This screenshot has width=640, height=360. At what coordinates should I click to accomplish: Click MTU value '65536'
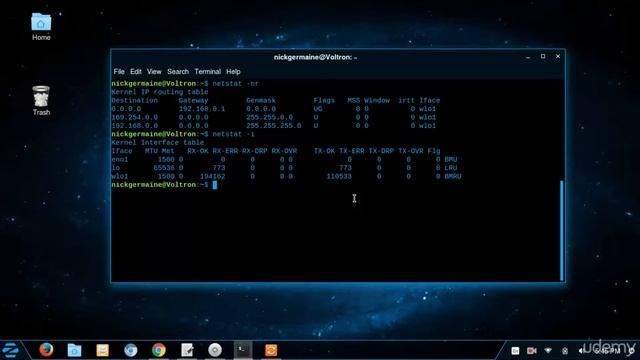point(164,168)
